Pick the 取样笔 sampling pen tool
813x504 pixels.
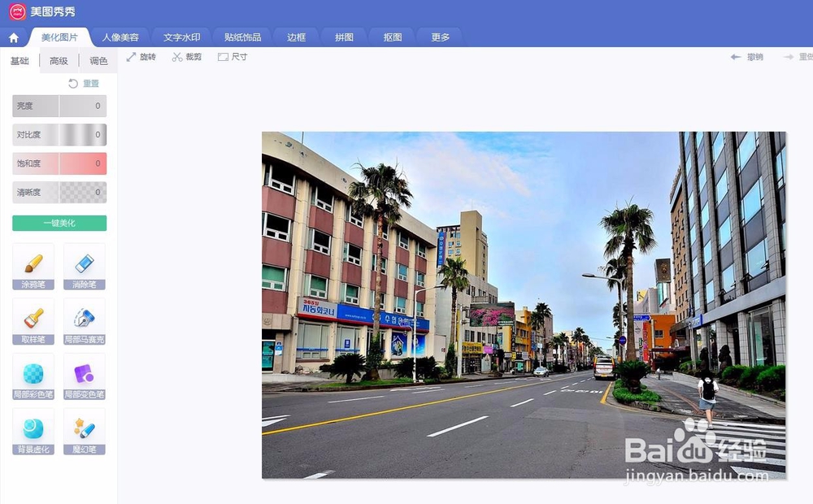coord(32,321)
